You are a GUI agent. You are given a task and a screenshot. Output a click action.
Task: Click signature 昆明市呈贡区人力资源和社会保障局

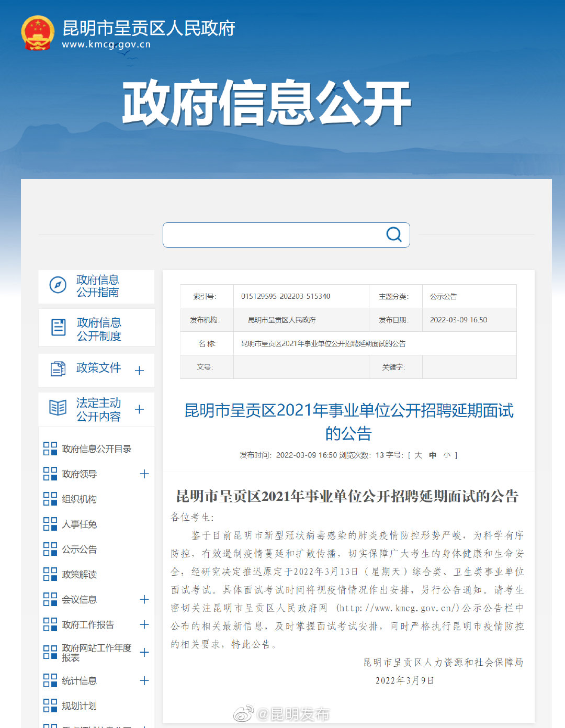click(x=444, y=663)
